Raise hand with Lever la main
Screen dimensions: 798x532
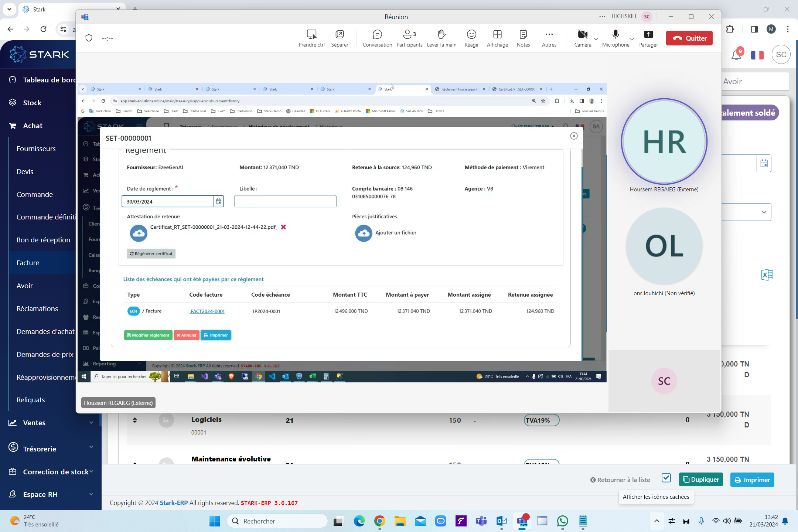pyautogui.click(x=441, y=38)
